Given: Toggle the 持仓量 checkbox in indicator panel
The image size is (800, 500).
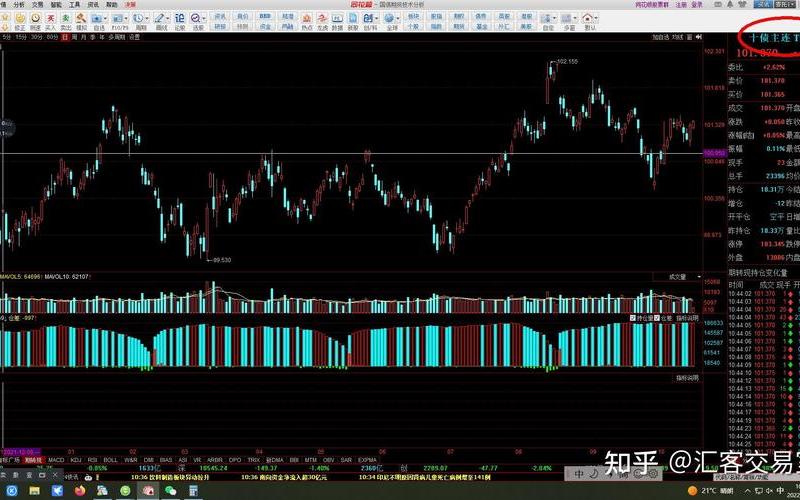Looking at the screenshot, I should pyautogui.click(x=634, y=318).
